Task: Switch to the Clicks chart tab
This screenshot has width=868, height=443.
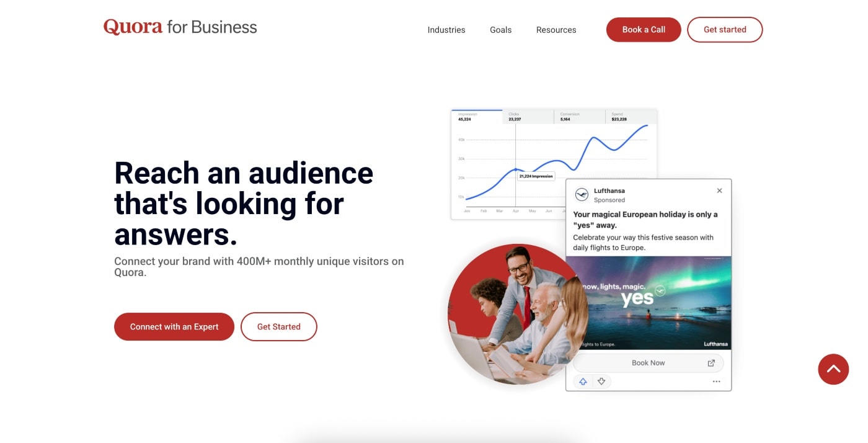Action: (x=528, y=117)
